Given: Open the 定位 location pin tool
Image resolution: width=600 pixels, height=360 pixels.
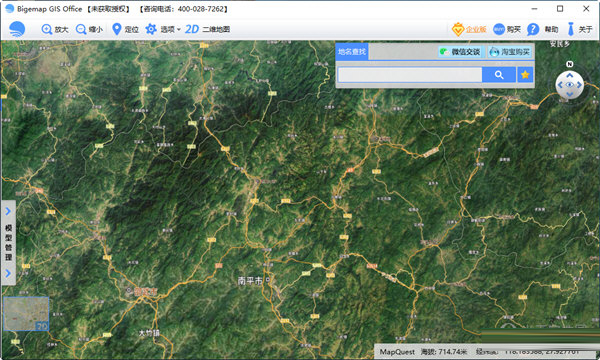Looking at the screenshot, I should (x=125, y=29).
